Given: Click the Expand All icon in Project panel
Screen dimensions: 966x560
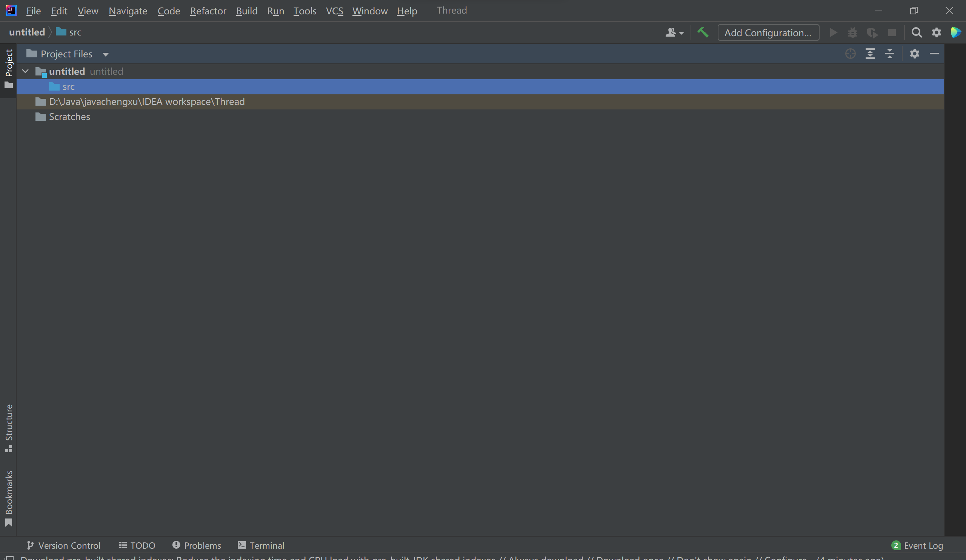Looking at the screenshot, I should [870, 54].
